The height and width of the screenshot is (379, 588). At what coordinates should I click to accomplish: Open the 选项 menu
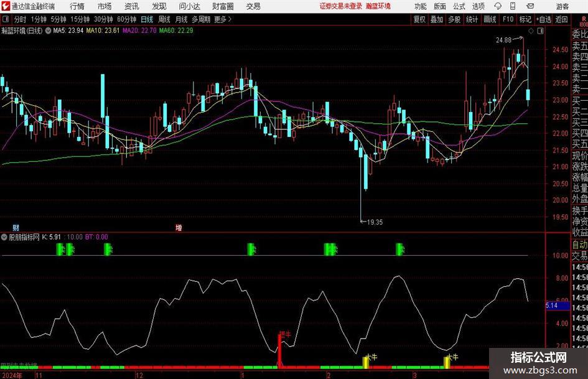478,6
